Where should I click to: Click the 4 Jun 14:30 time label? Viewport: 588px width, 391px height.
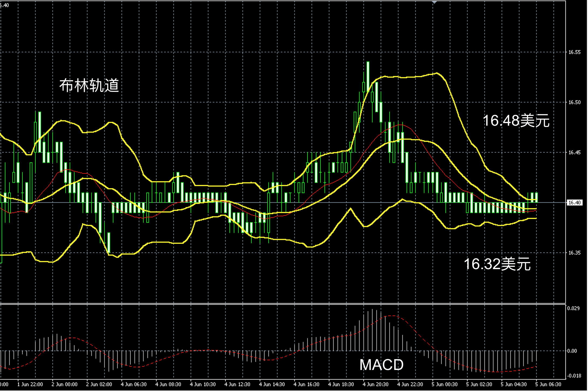point(272,384)
